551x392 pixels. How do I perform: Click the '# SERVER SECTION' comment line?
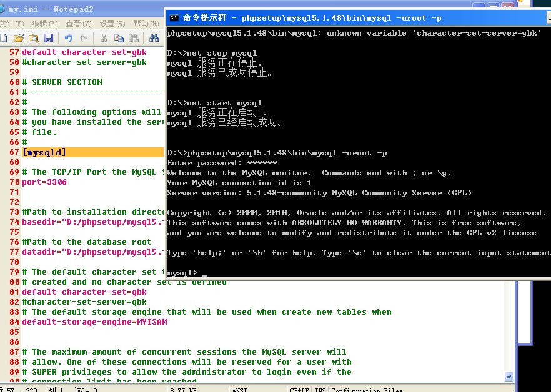point(62,82)
